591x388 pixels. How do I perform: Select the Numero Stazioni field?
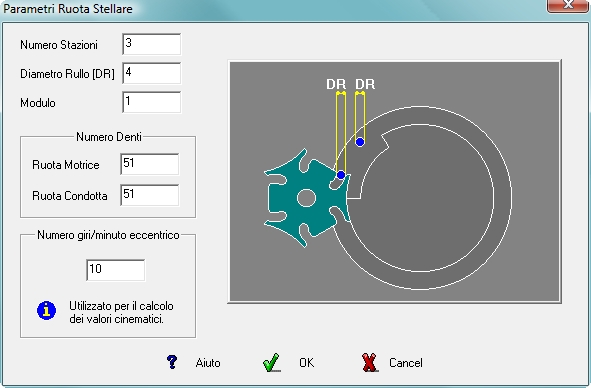pos(152,44)
